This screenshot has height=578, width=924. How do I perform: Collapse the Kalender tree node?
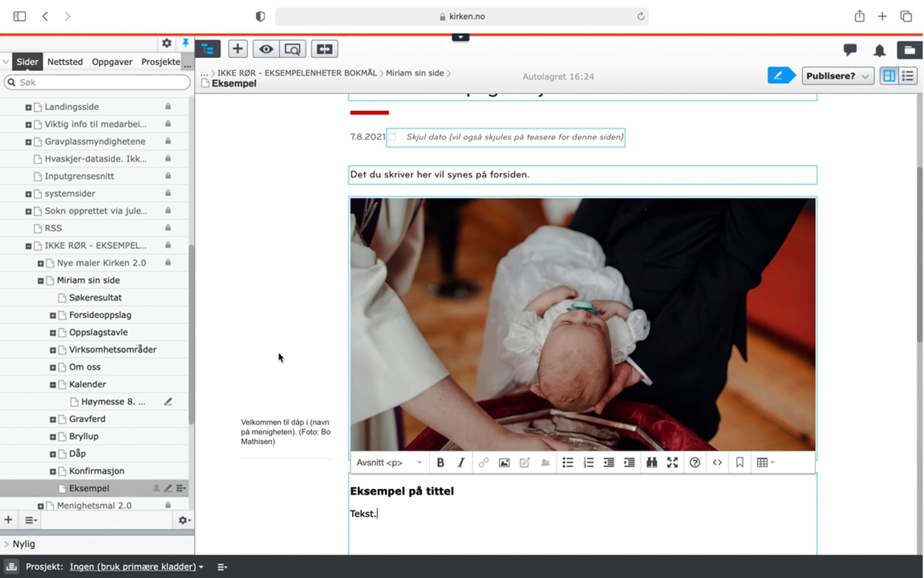coord(53,385)
